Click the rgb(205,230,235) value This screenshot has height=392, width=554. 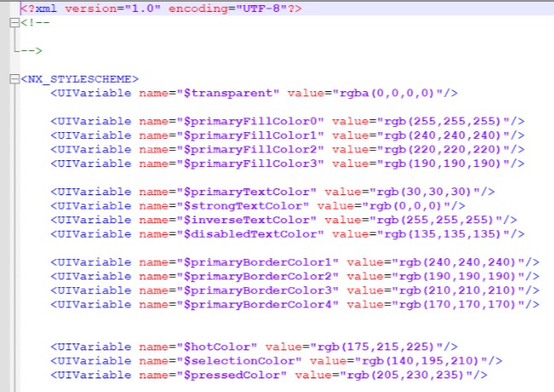pos(406,376)
